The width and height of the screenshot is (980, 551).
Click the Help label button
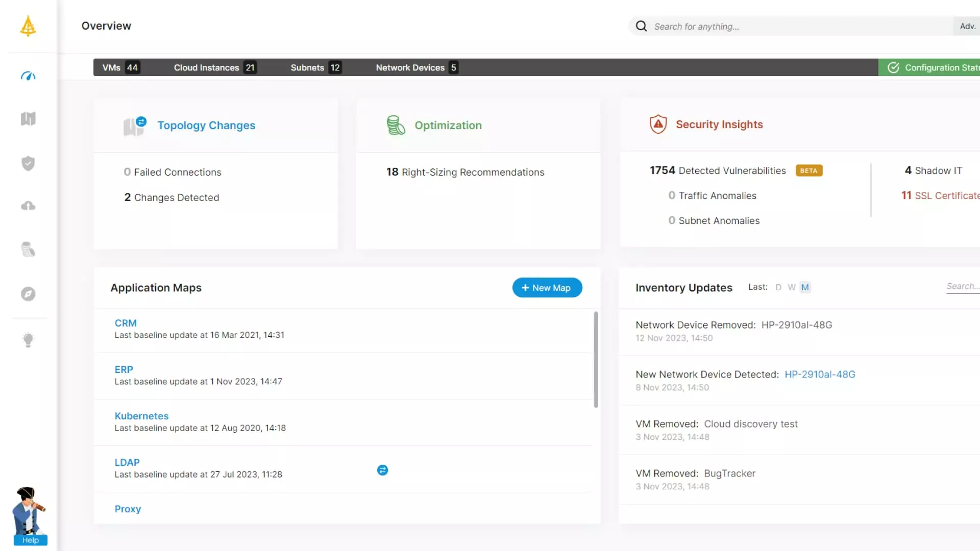pyautogui.click(x=31, y=540)
